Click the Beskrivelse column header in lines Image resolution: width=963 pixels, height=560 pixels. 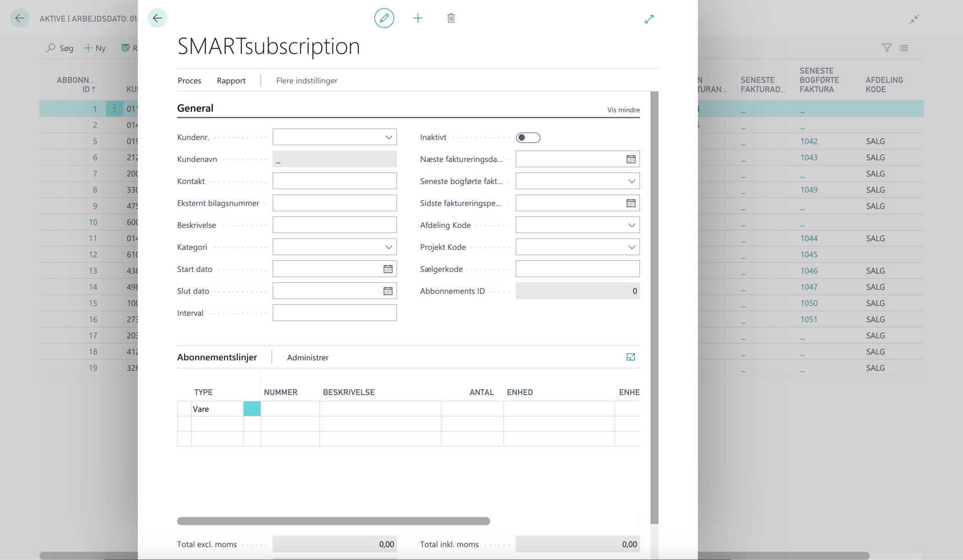(348, 392)
